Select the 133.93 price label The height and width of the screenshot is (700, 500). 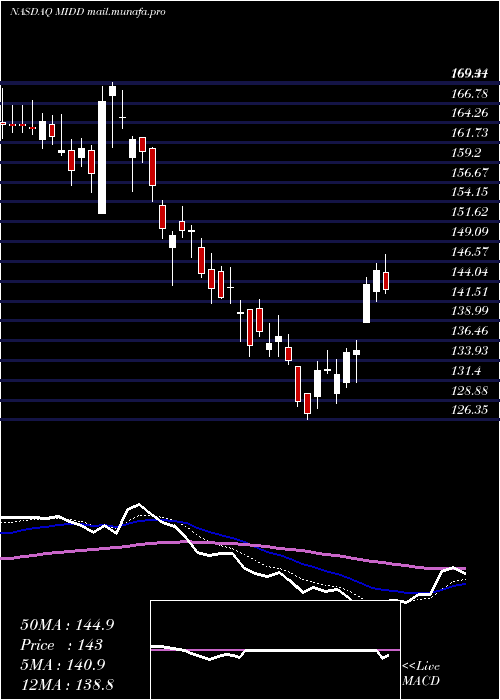coord(470,351)
